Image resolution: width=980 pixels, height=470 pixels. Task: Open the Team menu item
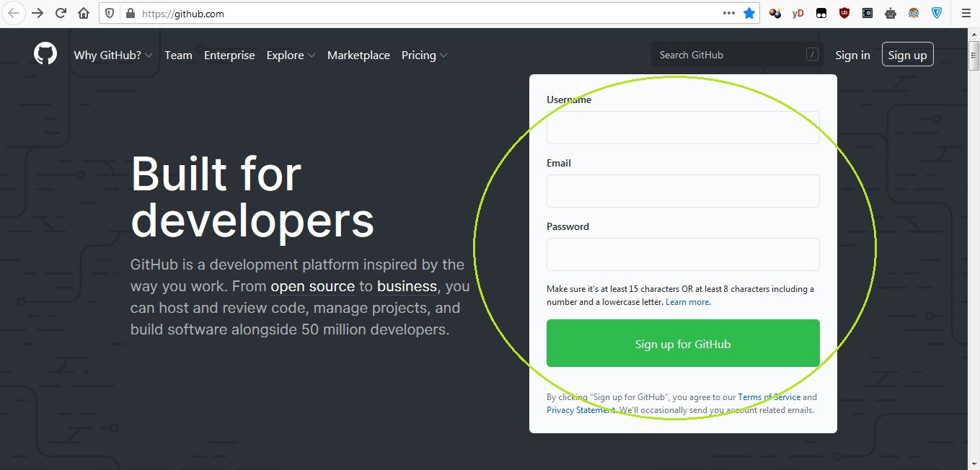[178, 55]
